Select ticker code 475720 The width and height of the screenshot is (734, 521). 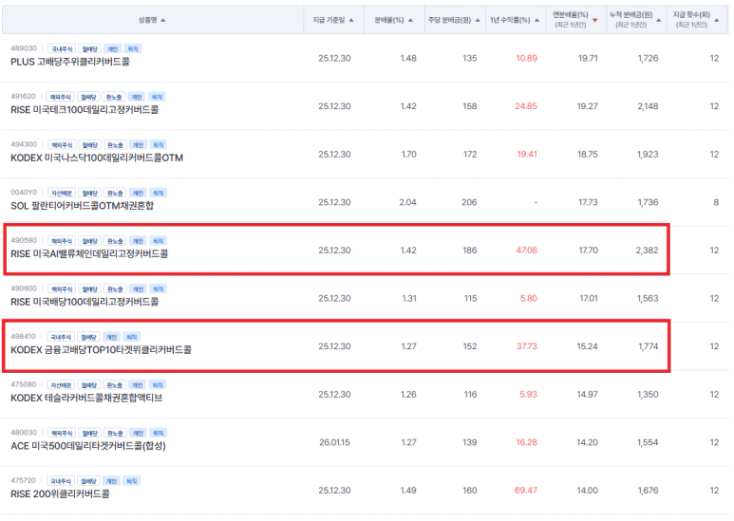tap(23, 480)
